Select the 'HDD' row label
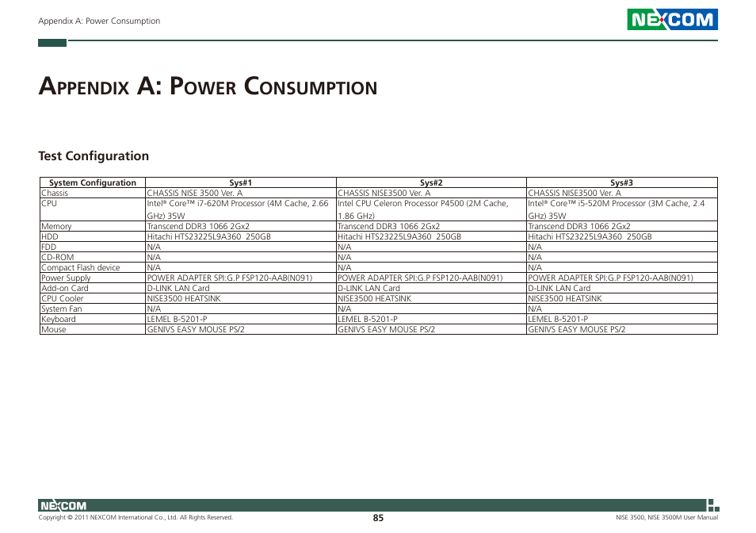The width and height of the screenshot is (756, 533). pyautogui.click(x=50, y=236)
